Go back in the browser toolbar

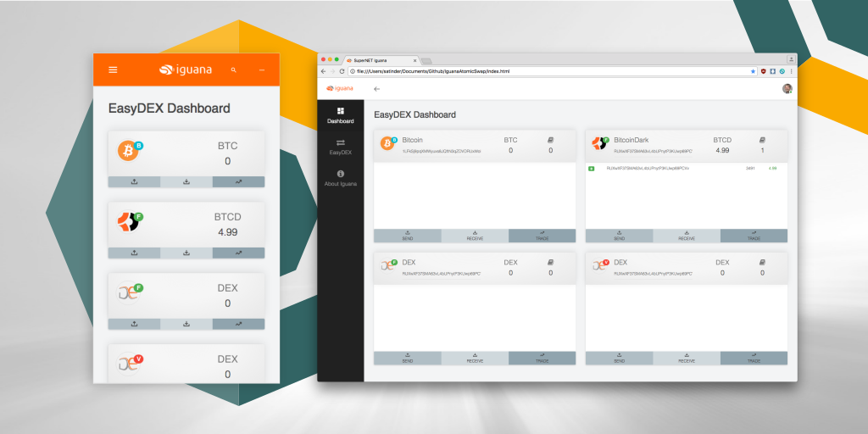click(x=324, y=71)
